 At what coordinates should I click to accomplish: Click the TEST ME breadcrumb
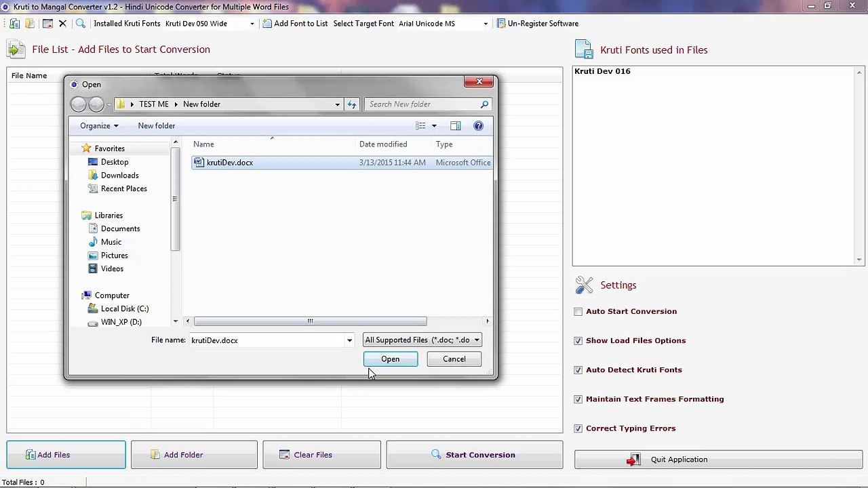click(154, 104)
